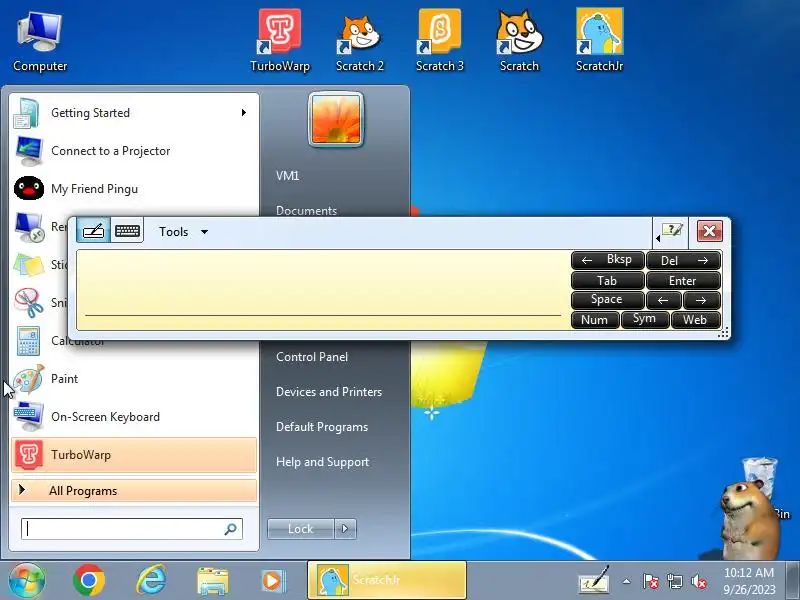This screenshot has height=600, width=800.
Task: Click the Input Panel help icon
Action: coord(673,230)
